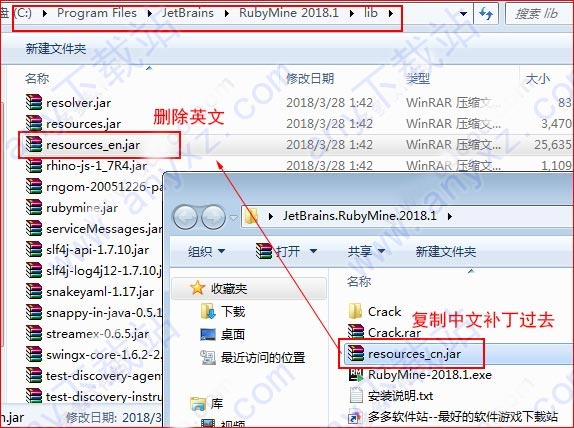Click the 搜索 lib search field
This screenshot has height=428, width=574.
click(x=539, y=14)
